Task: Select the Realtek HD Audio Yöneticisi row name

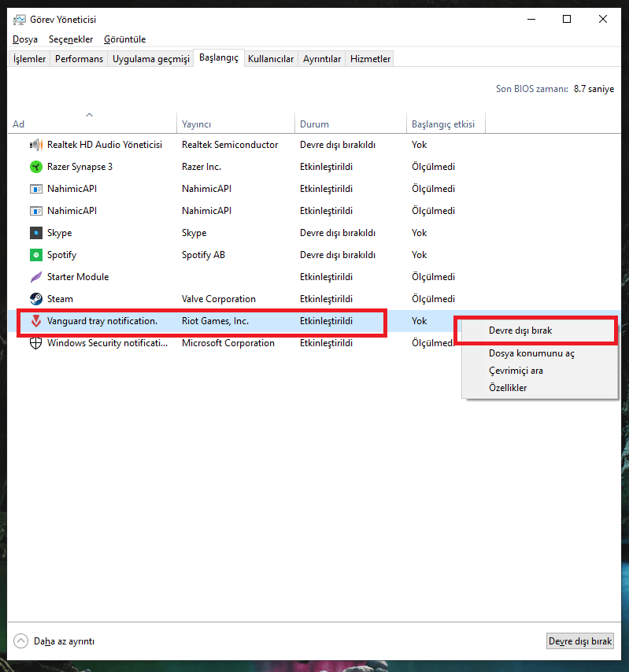Action: pyautogui.click(x=104, y=145)
